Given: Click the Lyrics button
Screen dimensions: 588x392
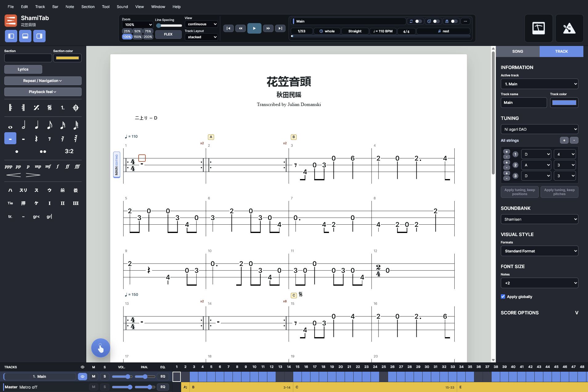Looking at the screenshot, I should click(x=23, y=69).
